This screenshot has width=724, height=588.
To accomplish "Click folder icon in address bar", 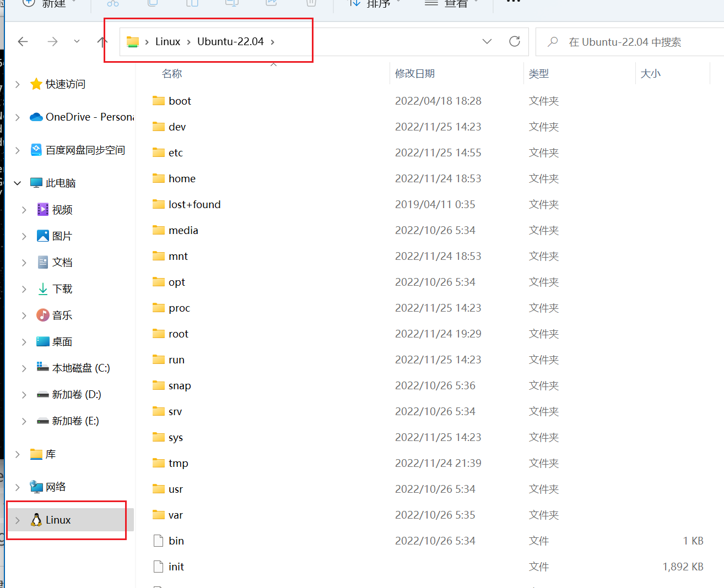I will point(133,42).
